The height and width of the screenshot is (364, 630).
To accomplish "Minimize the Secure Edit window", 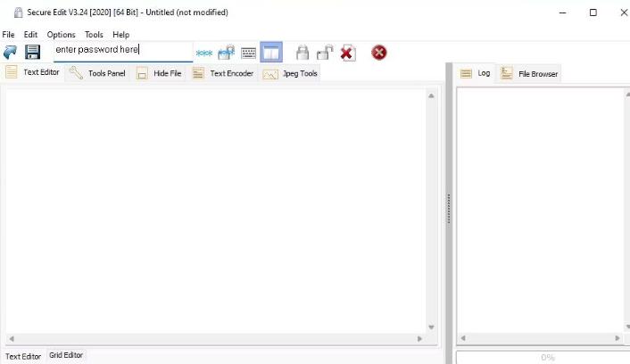I will (x=562, y=12).
